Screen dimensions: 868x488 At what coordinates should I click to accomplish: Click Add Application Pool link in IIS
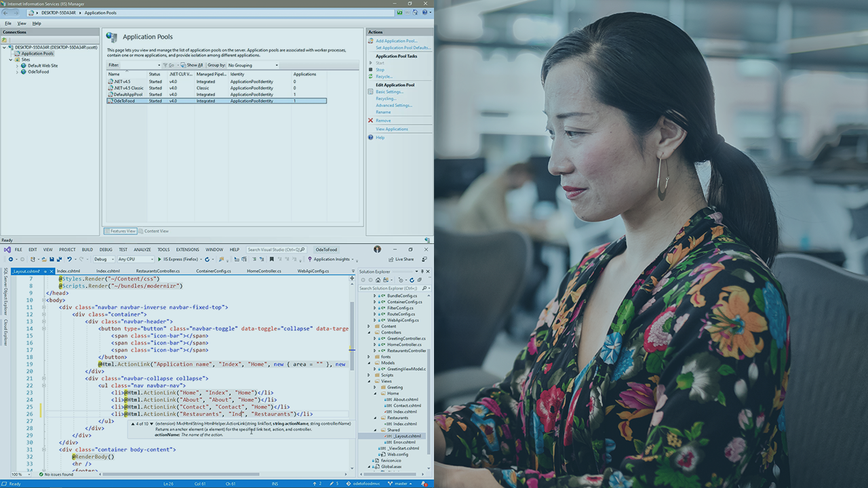point(397,41)
